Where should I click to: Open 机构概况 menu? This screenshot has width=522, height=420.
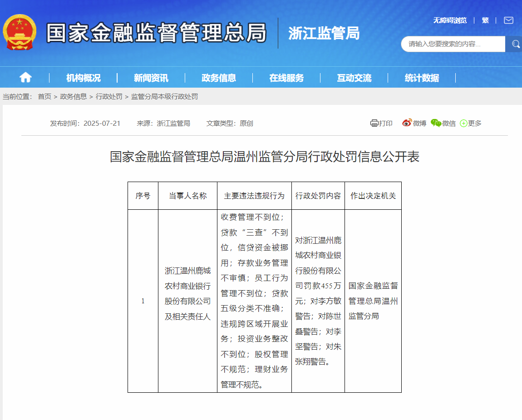coord(83,78)
